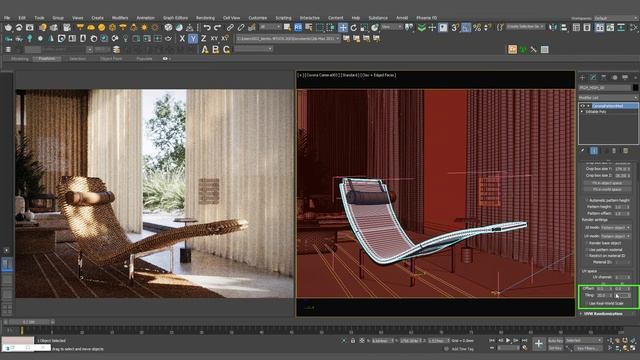Open the 3D mode dropdown
The width and height of the screenshot is (640, 360).
[615, 227]
